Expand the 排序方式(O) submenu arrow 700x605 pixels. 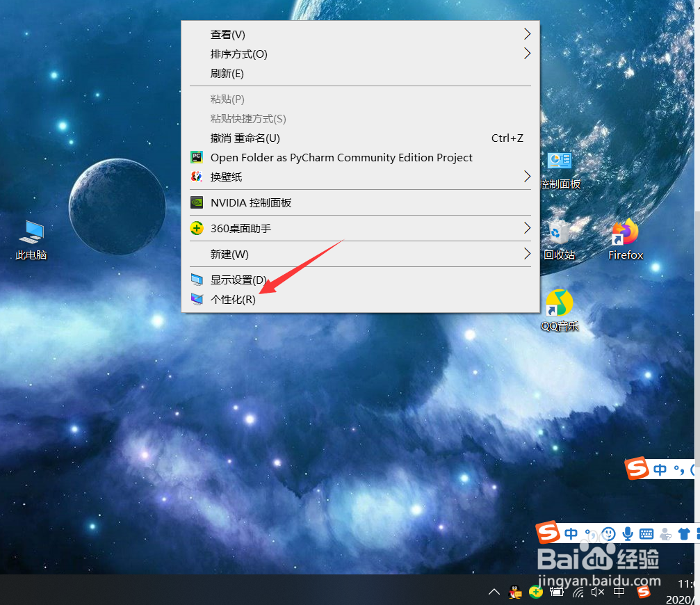pyautogui.click(x=527, y=54)
